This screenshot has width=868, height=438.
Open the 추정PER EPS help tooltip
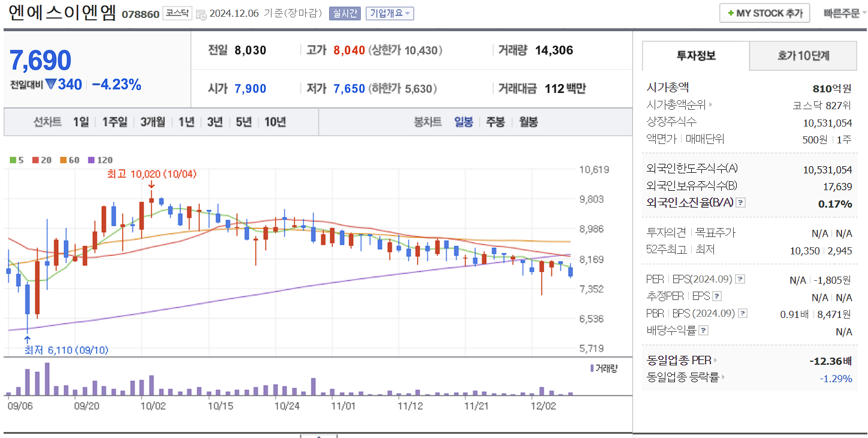tap(718, 296)
